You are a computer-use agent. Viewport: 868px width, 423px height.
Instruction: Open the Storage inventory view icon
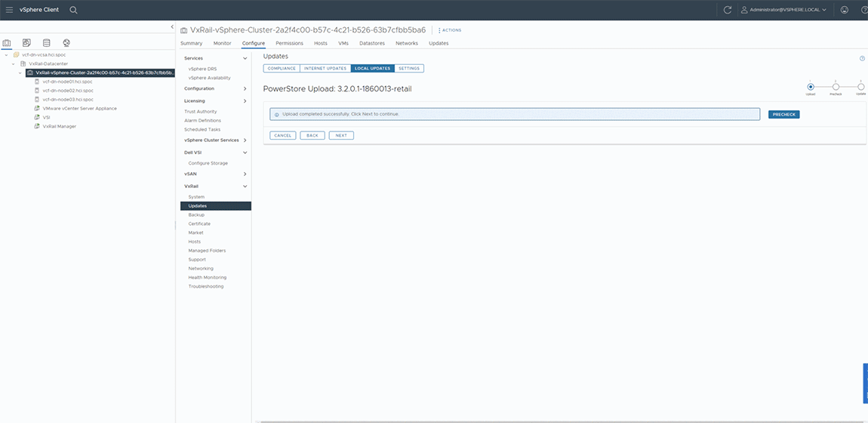pyautogui.click(x=47, y=43)
